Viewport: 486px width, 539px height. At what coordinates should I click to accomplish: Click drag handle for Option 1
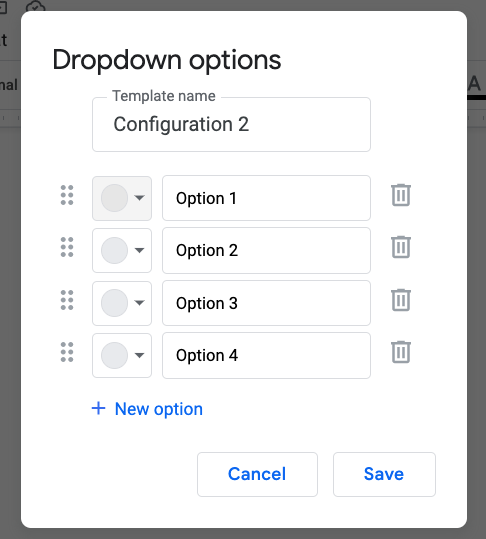pyautogui.click(x=67, y=195)
